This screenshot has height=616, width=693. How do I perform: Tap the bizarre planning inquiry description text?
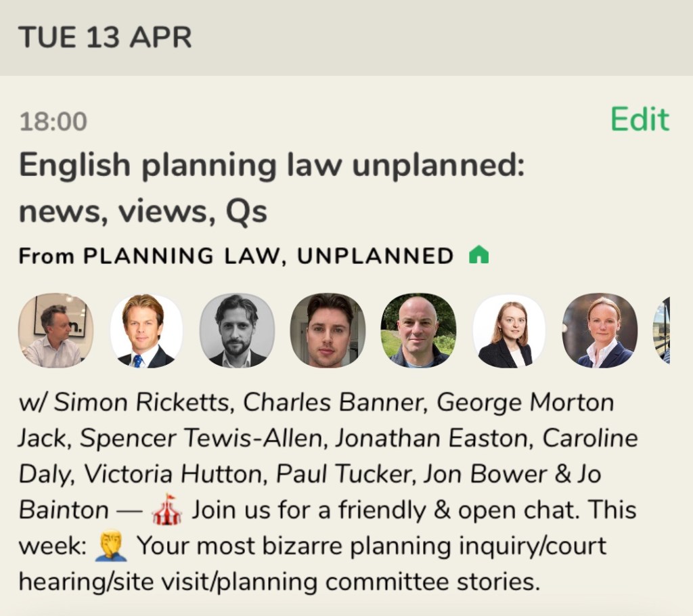tap(372, 546)
